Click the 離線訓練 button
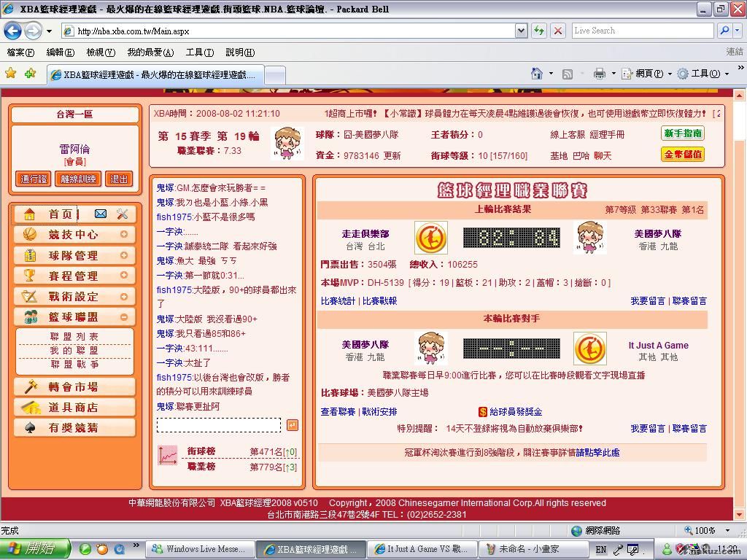This screenshot has width=747, height=560. tap(77, 179)
